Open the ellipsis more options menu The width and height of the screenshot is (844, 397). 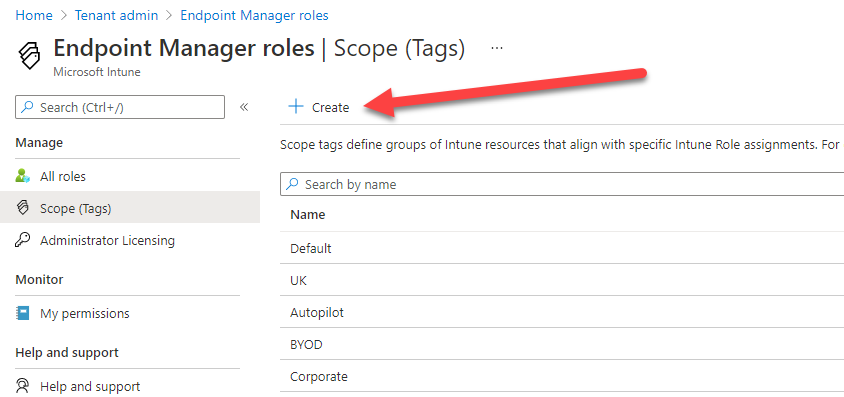tap(497, 48)
